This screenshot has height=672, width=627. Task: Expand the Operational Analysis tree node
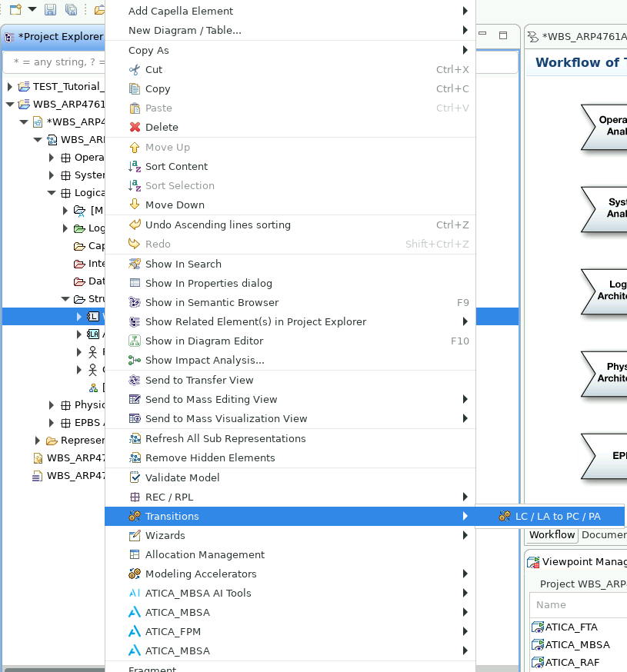[x=52, y=158]
